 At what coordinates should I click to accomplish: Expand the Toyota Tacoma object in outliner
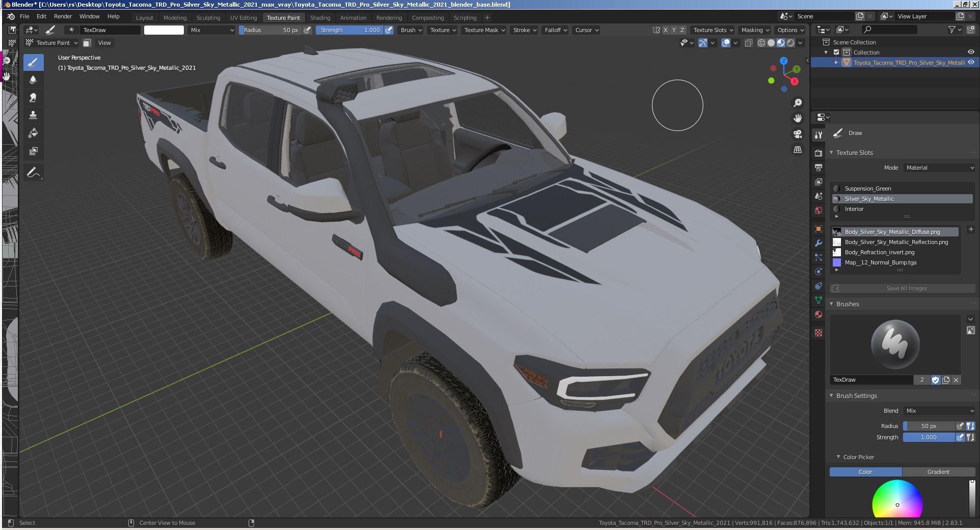click(x=836, y=62)
